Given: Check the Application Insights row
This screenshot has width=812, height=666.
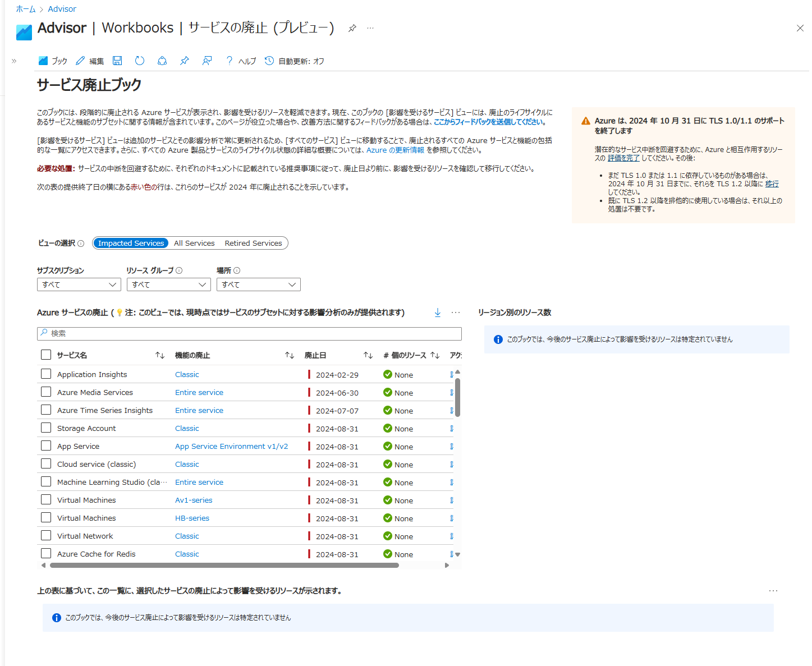Looking at the screenshot, I should coord(46,374).
